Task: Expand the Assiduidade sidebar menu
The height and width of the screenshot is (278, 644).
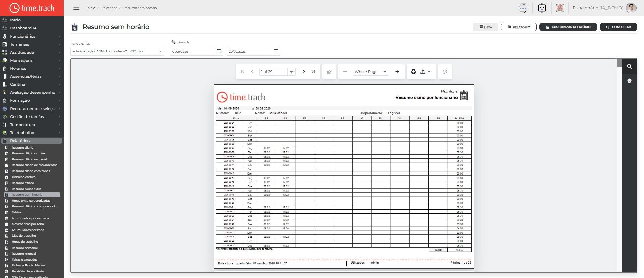Action: pos(32,52)
